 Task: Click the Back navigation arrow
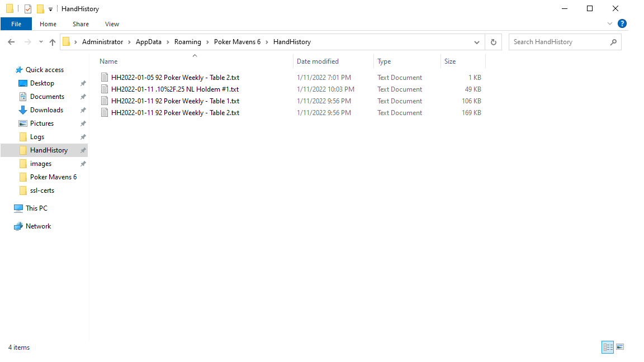click(x=11, y=42)
